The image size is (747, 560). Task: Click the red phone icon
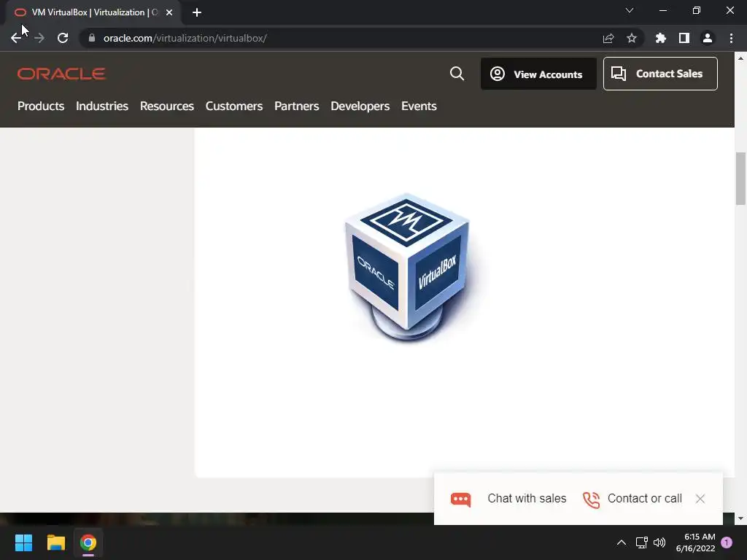coord(591,499)
